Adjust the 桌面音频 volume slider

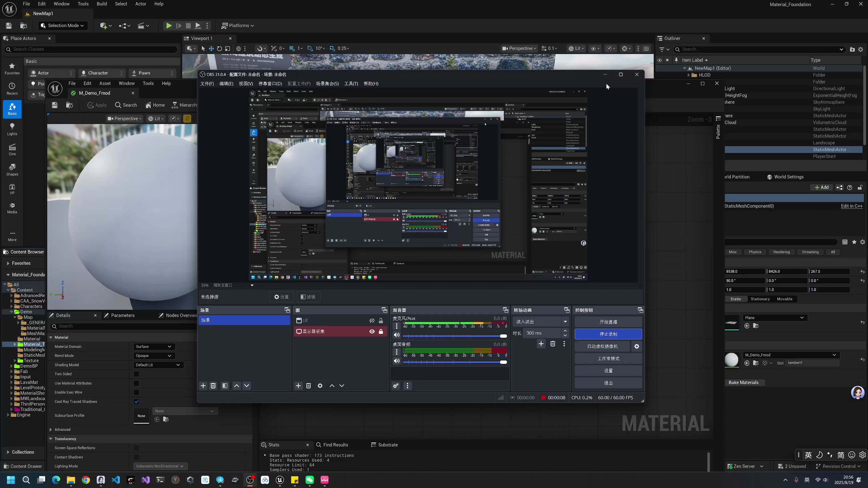[x=455, y=362]
